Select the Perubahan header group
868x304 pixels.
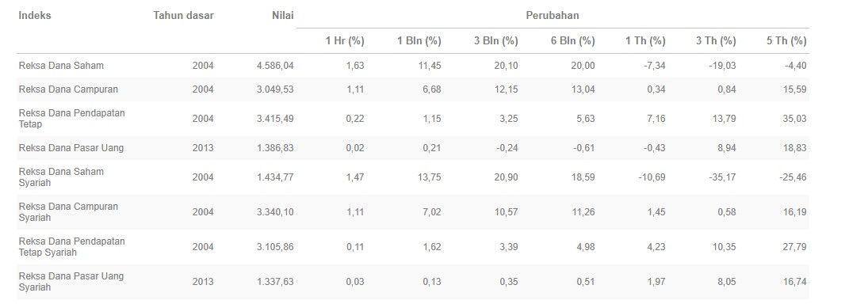[553, 16]
